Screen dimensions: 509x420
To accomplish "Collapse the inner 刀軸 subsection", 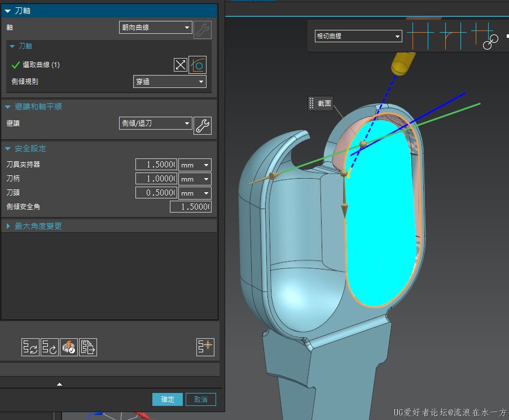I will [12, 46].
